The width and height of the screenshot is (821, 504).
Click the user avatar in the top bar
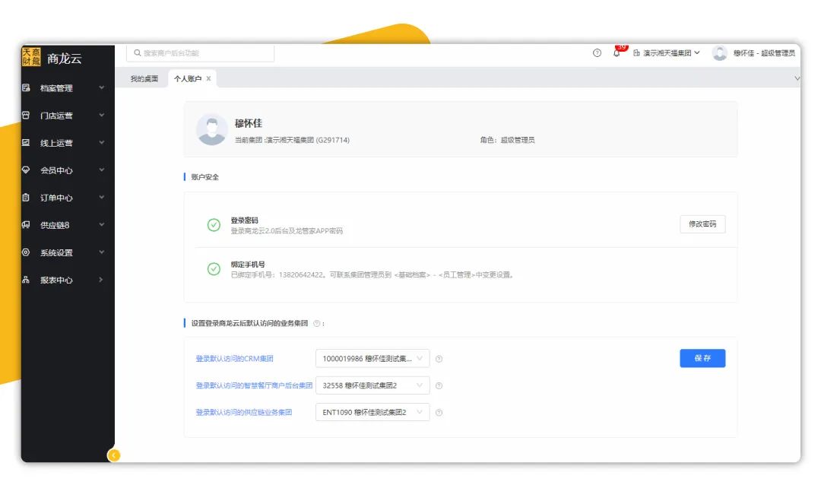720,53
